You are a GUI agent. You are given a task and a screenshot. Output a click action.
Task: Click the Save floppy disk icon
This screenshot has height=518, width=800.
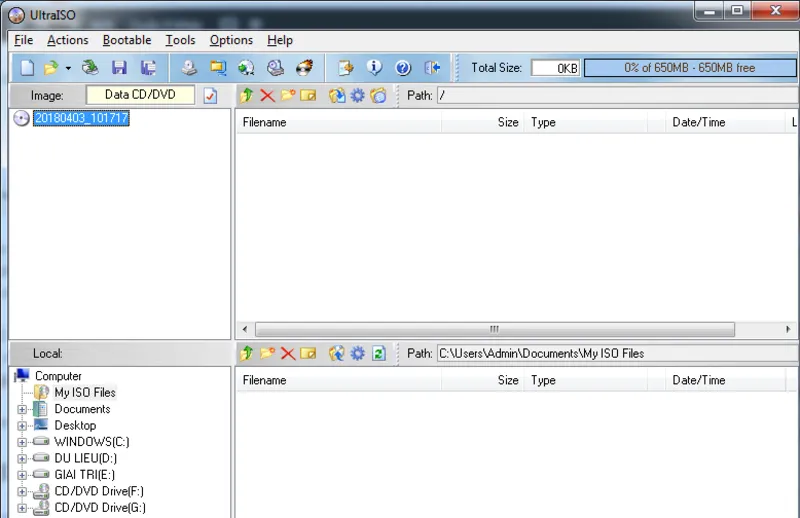[x=119, y=68]
